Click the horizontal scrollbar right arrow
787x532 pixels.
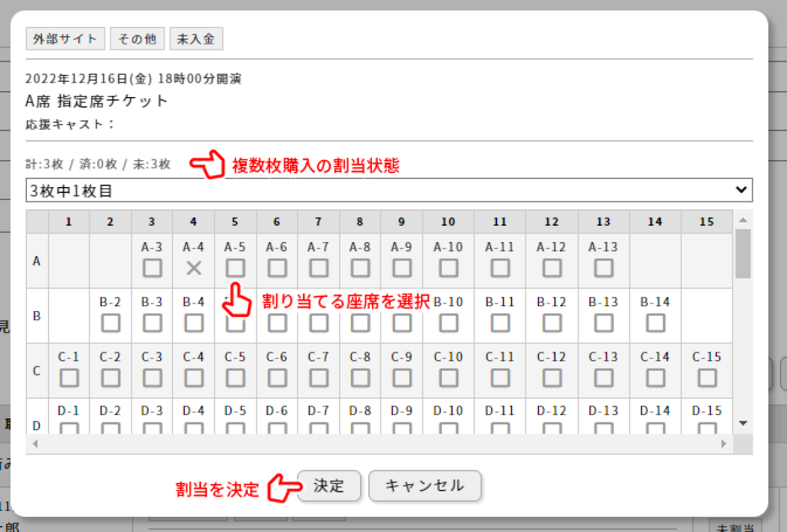[724, 444]
